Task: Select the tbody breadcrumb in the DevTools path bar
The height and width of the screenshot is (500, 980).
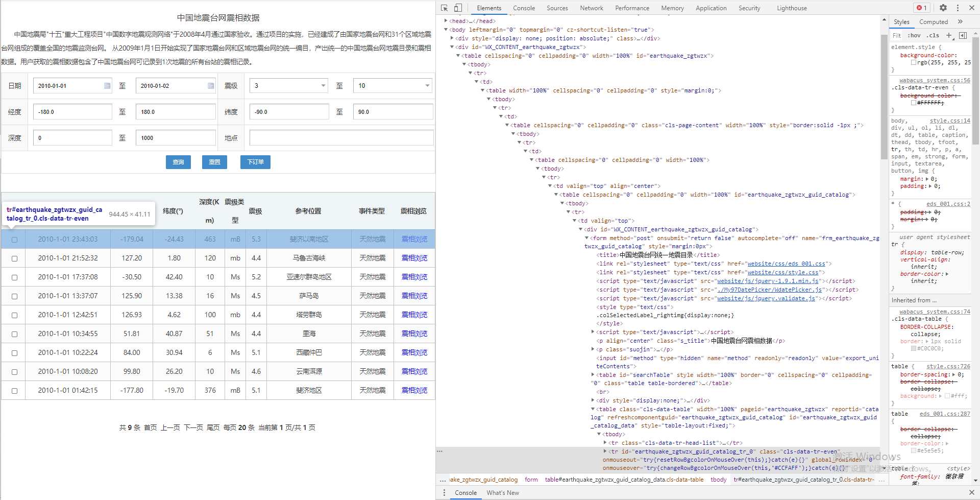Action: click(718, 480)
